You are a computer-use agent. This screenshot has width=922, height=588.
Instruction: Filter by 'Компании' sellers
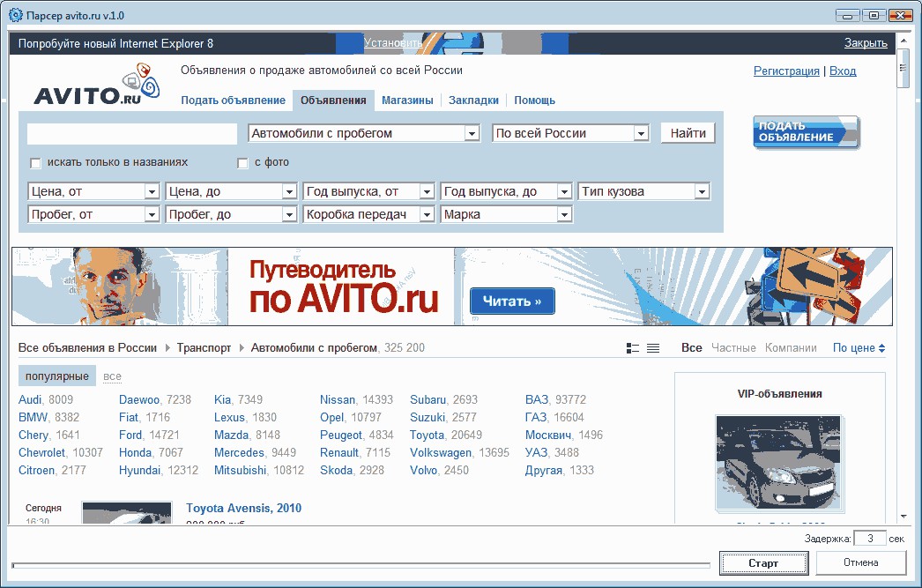[x=791, y=348]
